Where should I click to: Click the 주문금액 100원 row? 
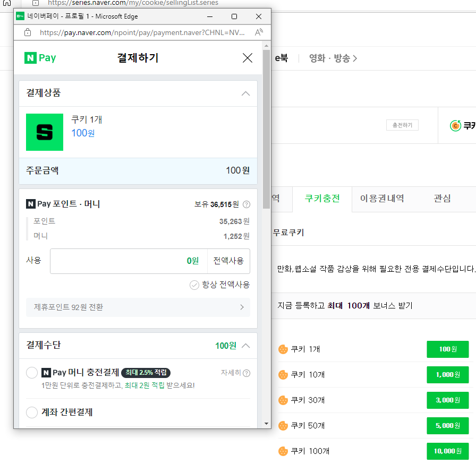pos(138,171)
